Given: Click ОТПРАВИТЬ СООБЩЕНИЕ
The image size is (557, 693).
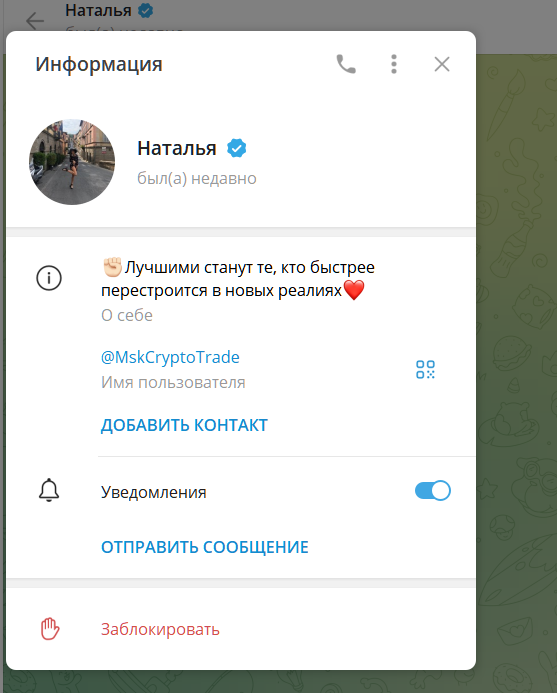Looking at the screenshot, I should 205,547.
